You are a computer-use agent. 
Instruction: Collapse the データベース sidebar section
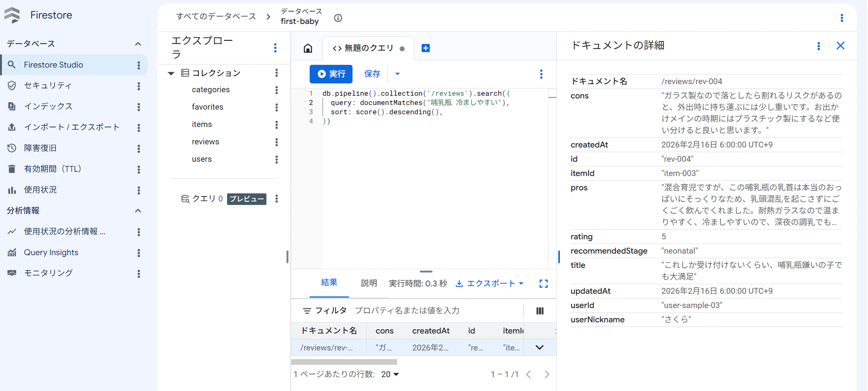(138, 44)
